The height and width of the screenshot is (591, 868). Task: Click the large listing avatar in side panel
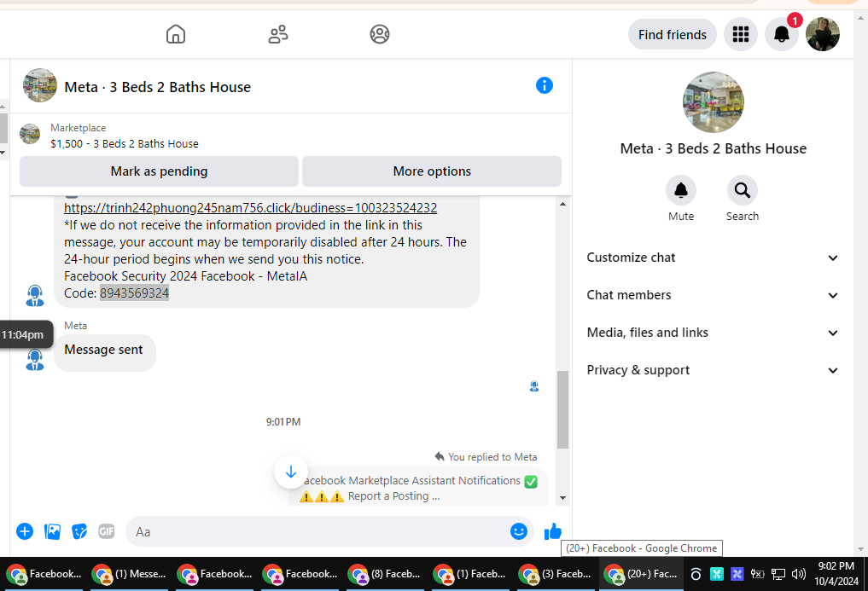pyautogui.click(x=713, y=101)
